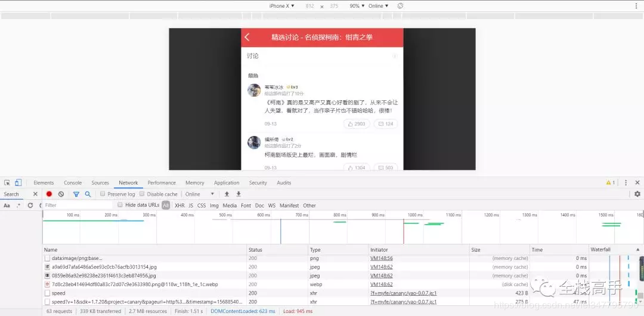Open Network panel Online throttling dropdown

[x=200, y=194]
